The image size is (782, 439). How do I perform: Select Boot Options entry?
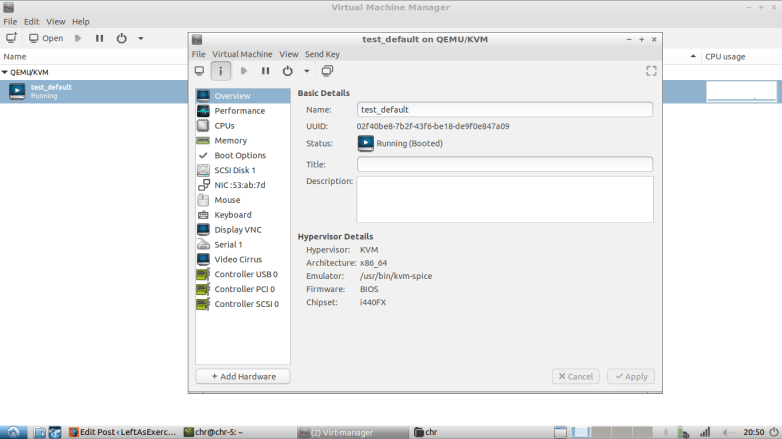tap(243, 155)
